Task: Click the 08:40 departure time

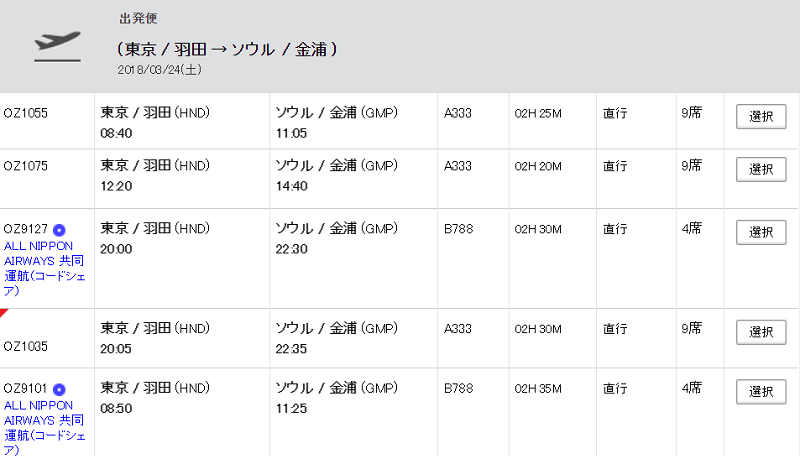Action: [116, 134]
